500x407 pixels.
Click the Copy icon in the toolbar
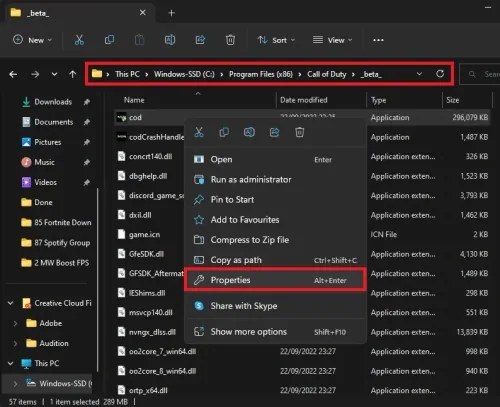[x=109, y=40]
